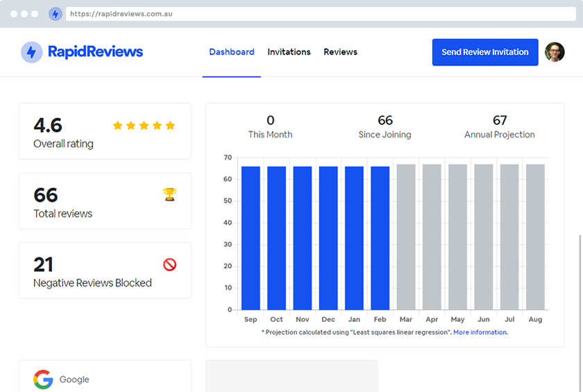583x392 pixels.
Task: Open the Invitations tab
Action: coord(289,52)
